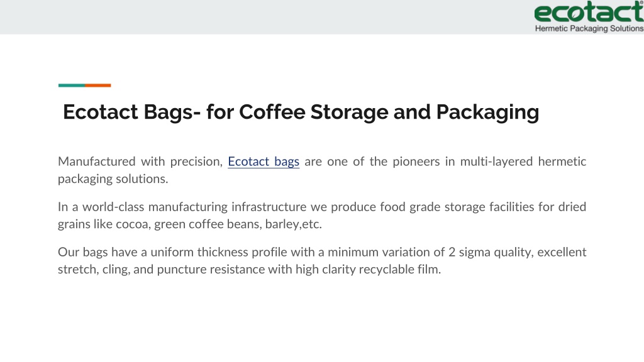Click the paragraph starting 'In a world-class manufacturing'
Screen dimensions: 644x362
point(322,215)
